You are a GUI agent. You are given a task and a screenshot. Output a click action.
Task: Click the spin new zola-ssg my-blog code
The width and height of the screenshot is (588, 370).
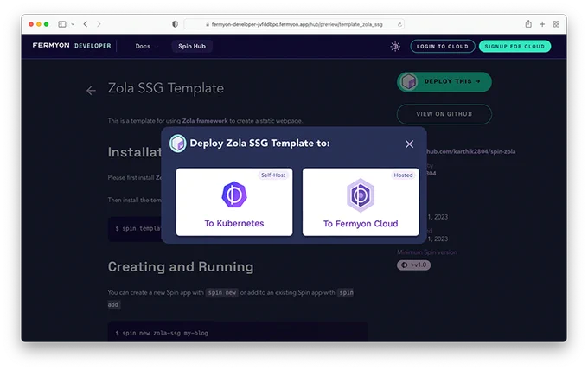[x=162, y=333]
